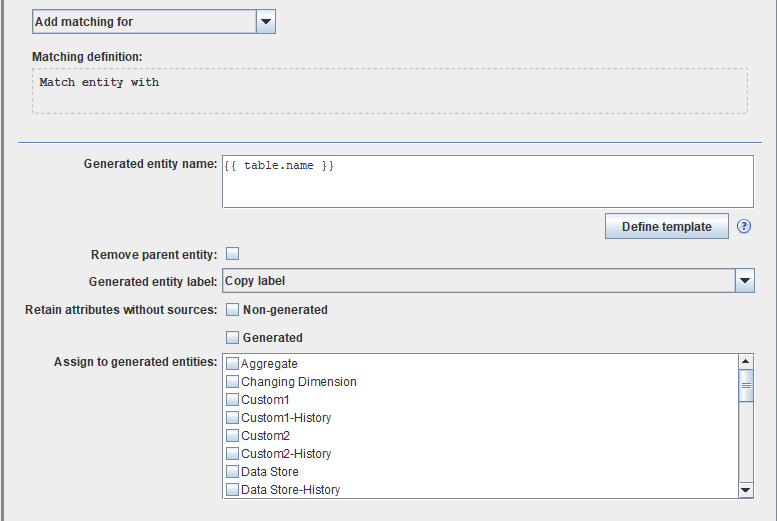Screen dimensions: 777x521
Task: Select the Changing Dimension checkbox
Action: click(x=232, y=382)
